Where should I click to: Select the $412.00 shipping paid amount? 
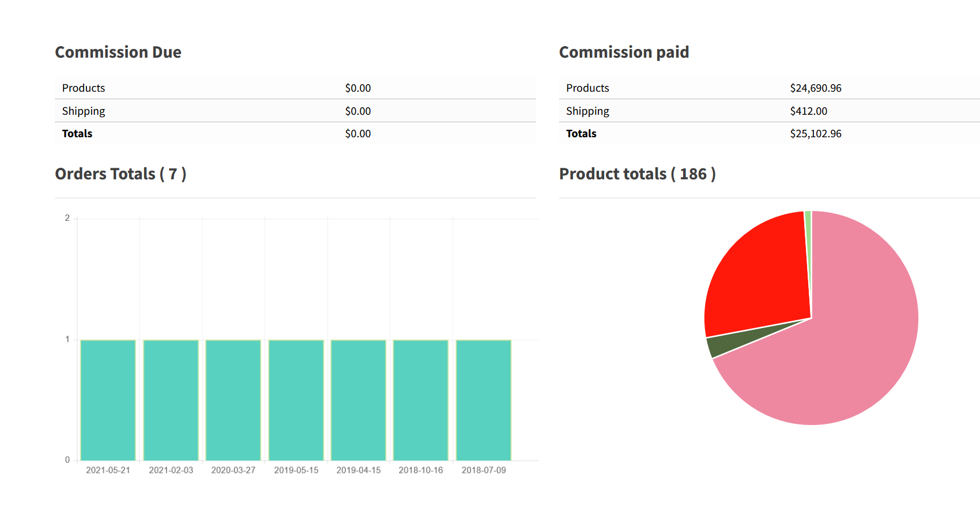(x=808, y=111)
